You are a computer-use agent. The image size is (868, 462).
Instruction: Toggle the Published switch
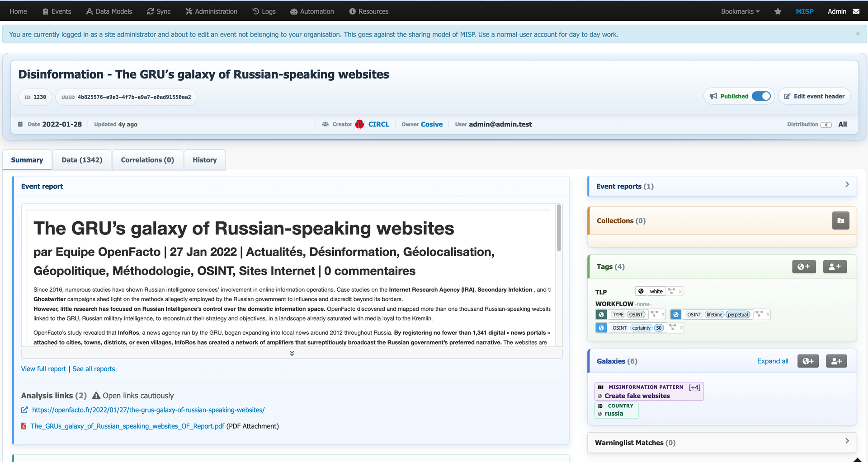[761, 96]
